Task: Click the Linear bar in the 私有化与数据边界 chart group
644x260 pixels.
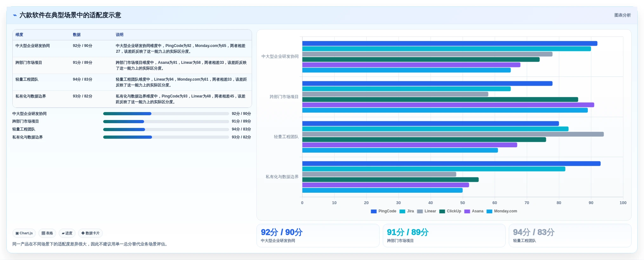Action: [379, 174]
